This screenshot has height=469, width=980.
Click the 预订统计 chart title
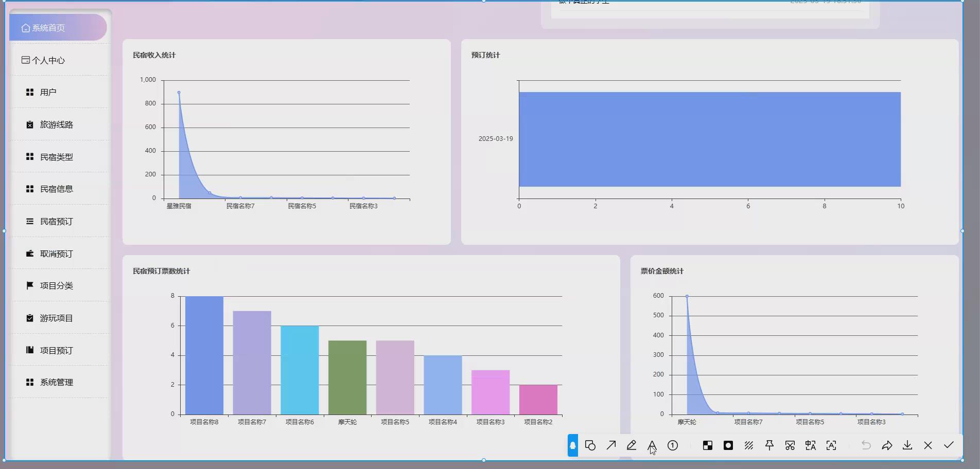[x=485, y=55]
